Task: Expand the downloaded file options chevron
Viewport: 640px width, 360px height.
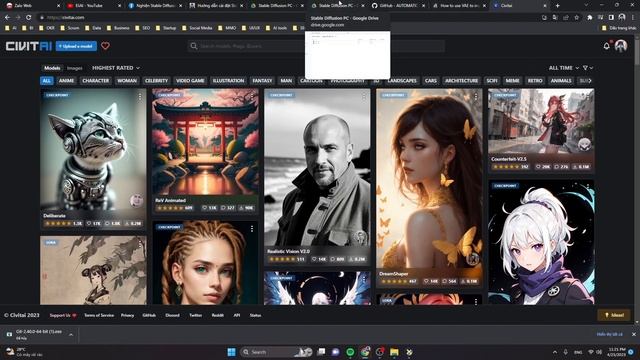Action: (x=71, y=335)
